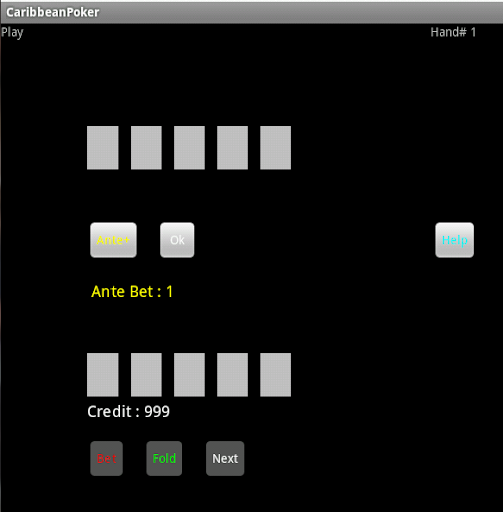The width and height of the screenshot is (503, 512).
Task: Select the first dealer card
Action: (x=103, y=148)
